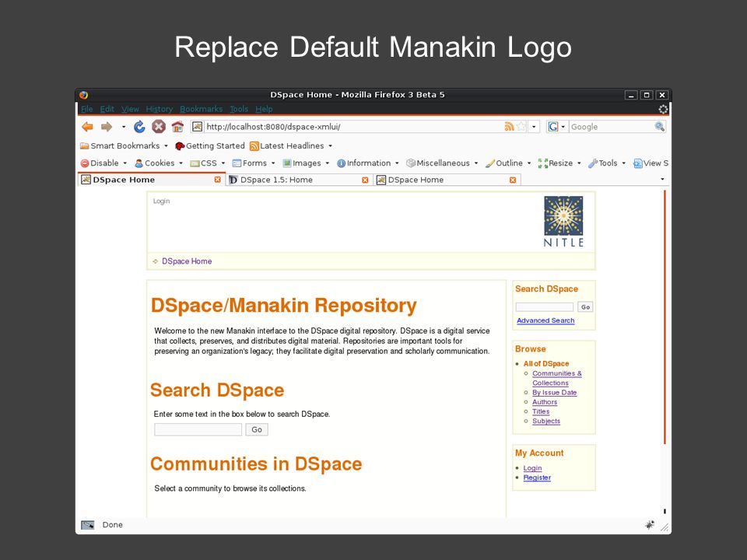Click the site favicon in address bar

click(197, 127)
